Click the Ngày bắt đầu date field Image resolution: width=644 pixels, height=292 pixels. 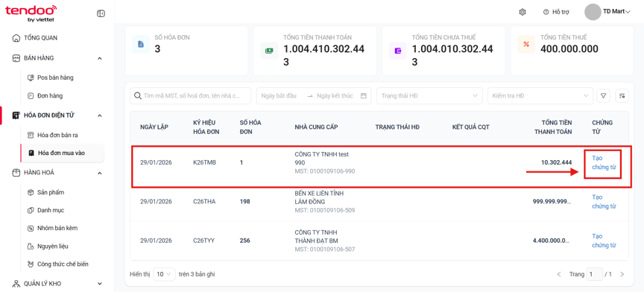pos(279,95)
